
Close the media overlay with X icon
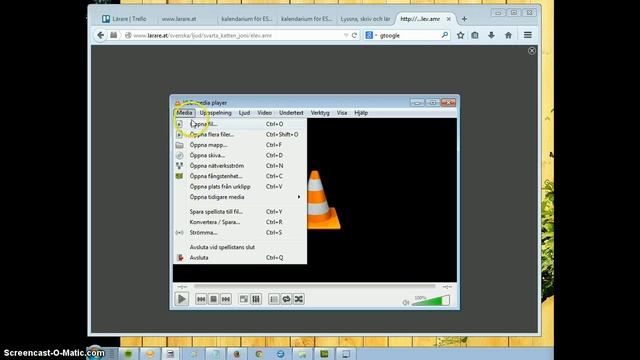pyautogui.click(x=531, y=51)
